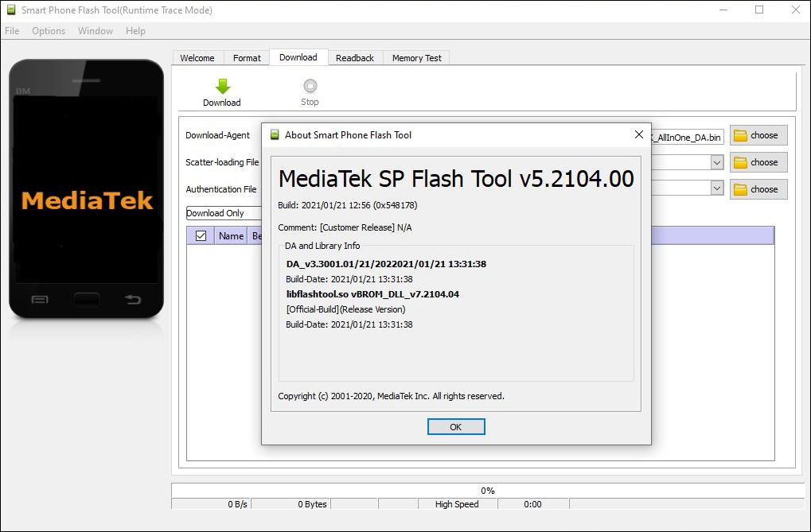The image size is (811, 532).
Task: Click the Smart Phone Flash Tool title icon
Action: pyautogui.click(x=11, y=10)
